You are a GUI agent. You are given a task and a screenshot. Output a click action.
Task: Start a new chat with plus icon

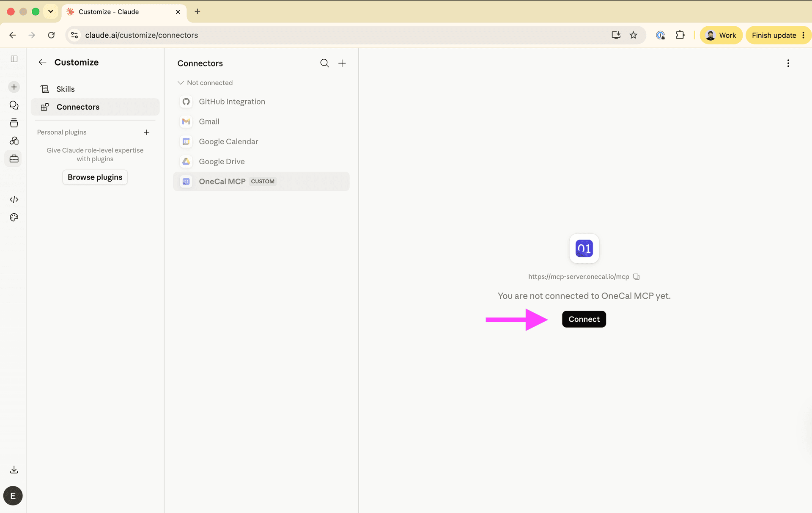[x=14, y=87]
